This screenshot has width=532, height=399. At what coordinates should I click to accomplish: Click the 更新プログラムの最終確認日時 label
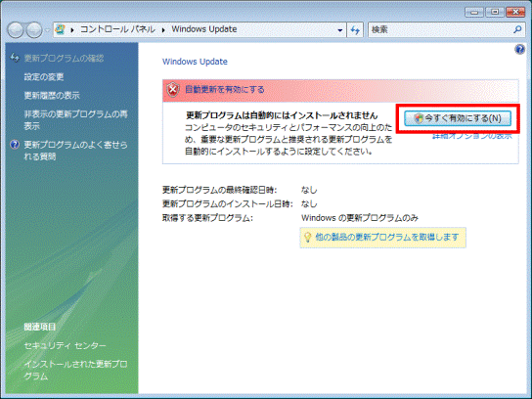tap(219, 190)
